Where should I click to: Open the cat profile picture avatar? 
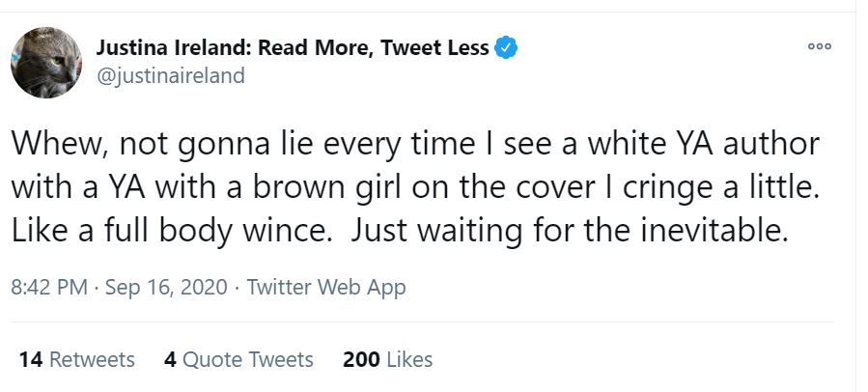[x=45, y=62]
